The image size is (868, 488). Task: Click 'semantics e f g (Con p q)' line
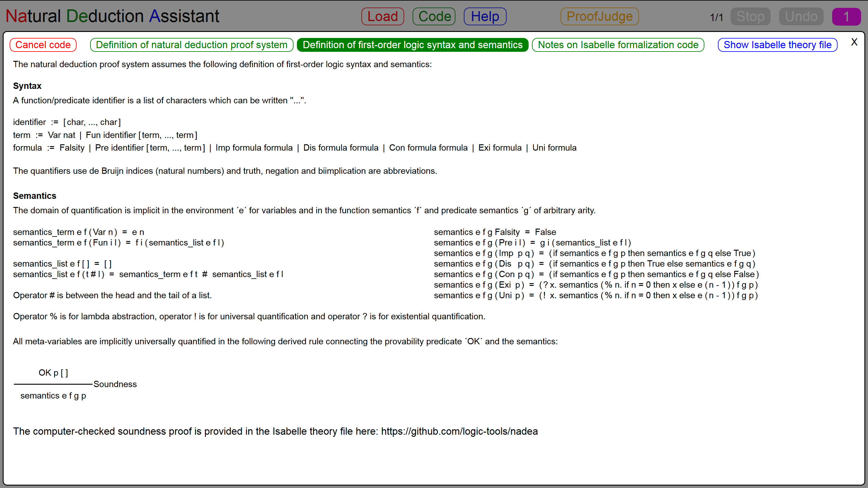pos(596,274)
